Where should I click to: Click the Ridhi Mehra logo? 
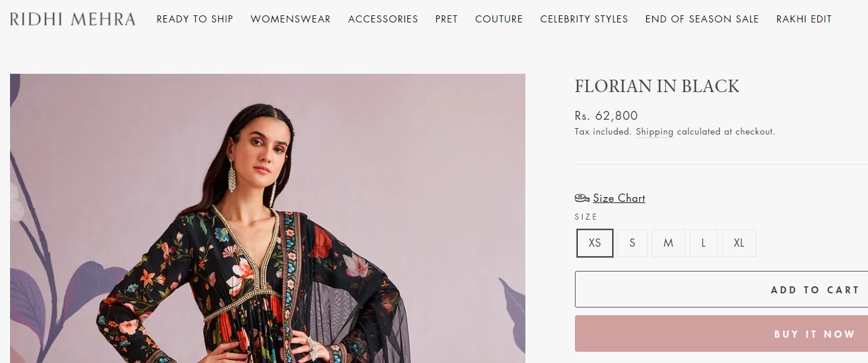tap(73, 19)
